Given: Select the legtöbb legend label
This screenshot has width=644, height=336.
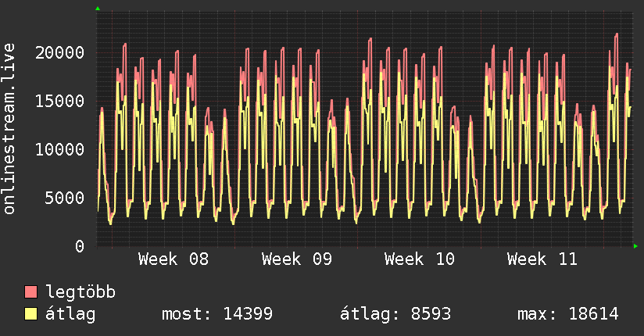Looking at the screenshot, I should pyautogui.click(x=80, y=292).
